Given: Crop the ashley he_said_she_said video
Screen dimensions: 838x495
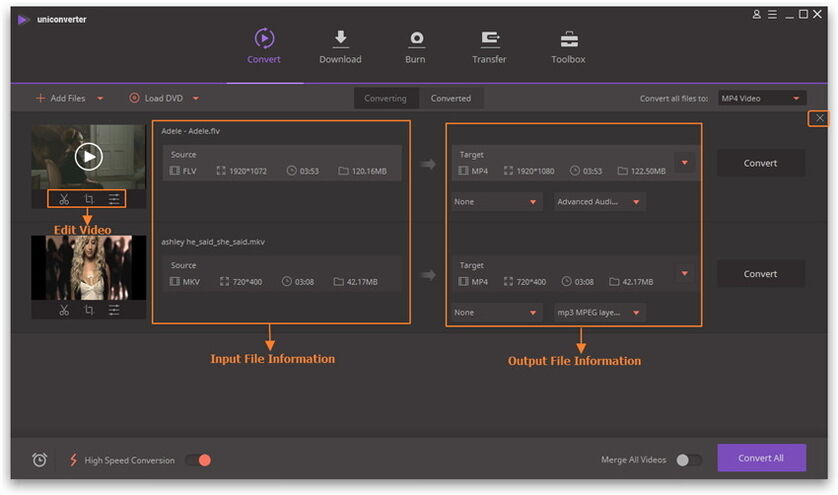Looking at the screenshot, I should [x=89, y=310].
